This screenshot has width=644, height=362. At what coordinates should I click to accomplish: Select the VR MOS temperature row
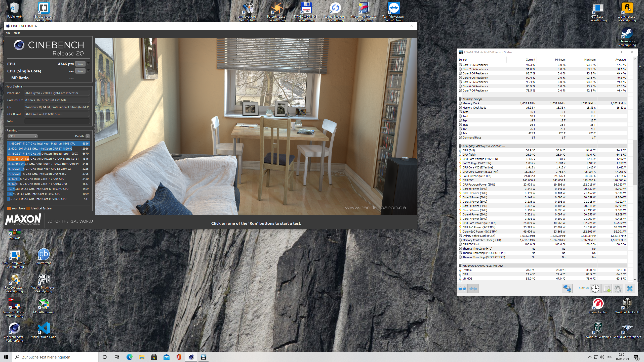click(543, 279)
